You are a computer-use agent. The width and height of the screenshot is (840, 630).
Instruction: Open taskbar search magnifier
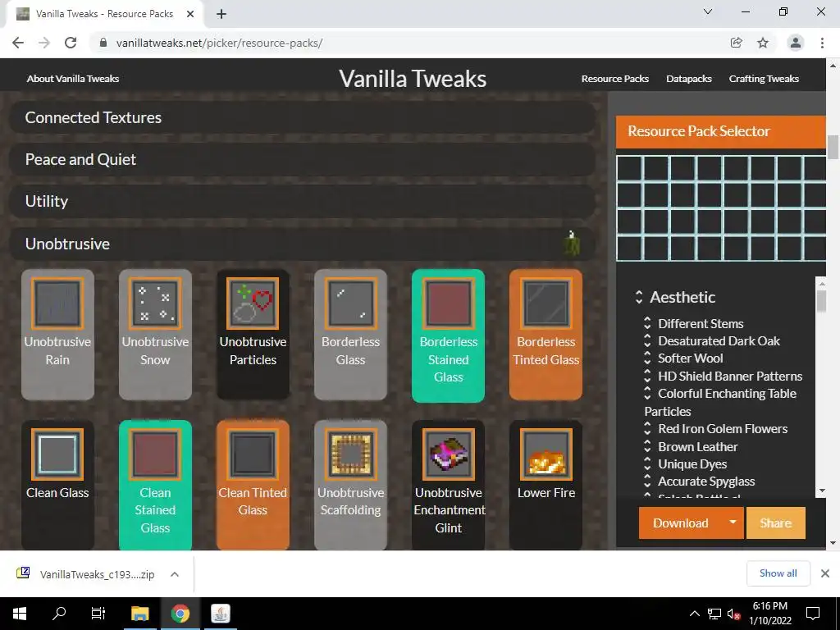(59, 614)
